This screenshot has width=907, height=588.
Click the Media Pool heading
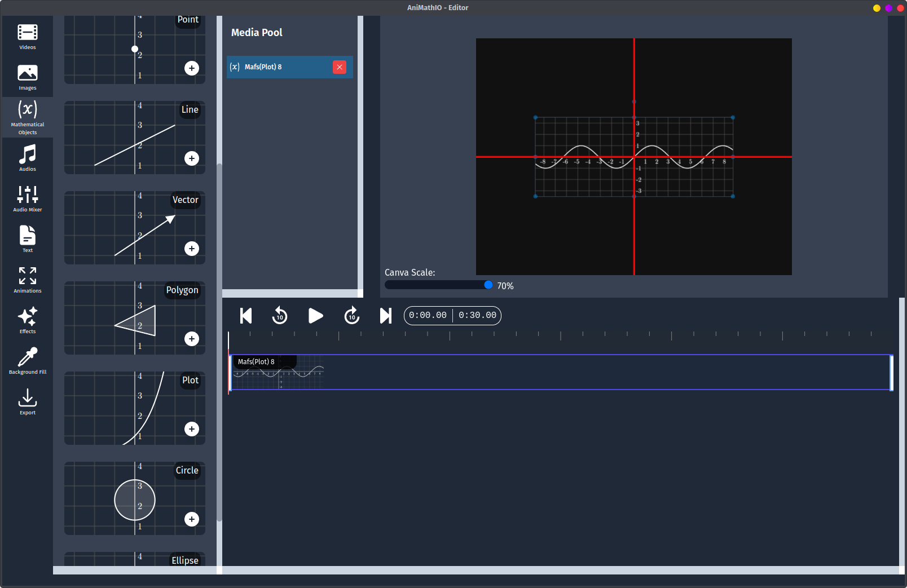257,33
